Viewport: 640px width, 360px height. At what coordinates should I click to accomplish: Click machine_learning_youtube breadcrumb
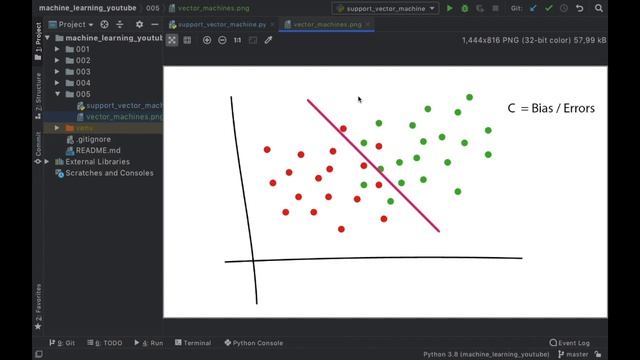[x=87, y=8]
